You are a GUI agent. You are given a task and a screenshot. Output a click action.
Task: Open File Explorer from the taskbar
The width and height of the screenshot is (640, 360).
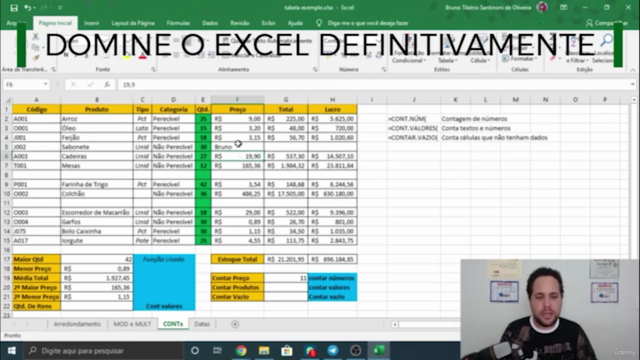click(264, 351)
